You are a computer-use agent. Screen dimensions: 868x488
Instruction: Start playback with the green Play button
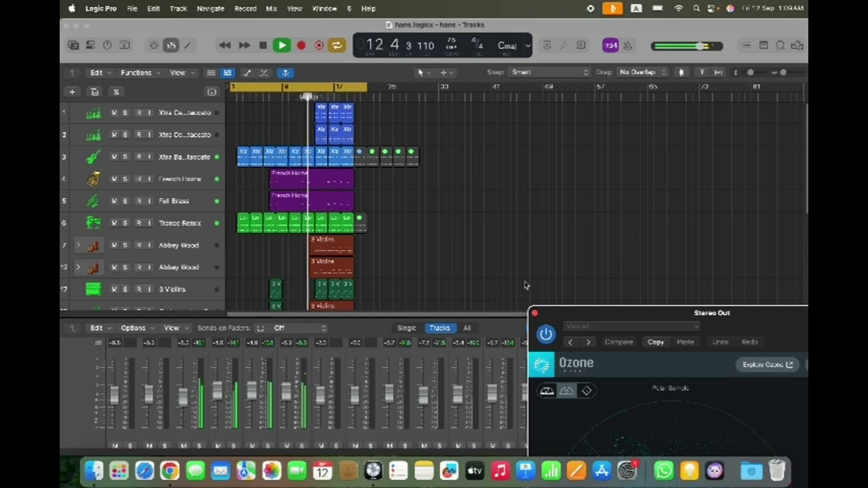[281, 45]
